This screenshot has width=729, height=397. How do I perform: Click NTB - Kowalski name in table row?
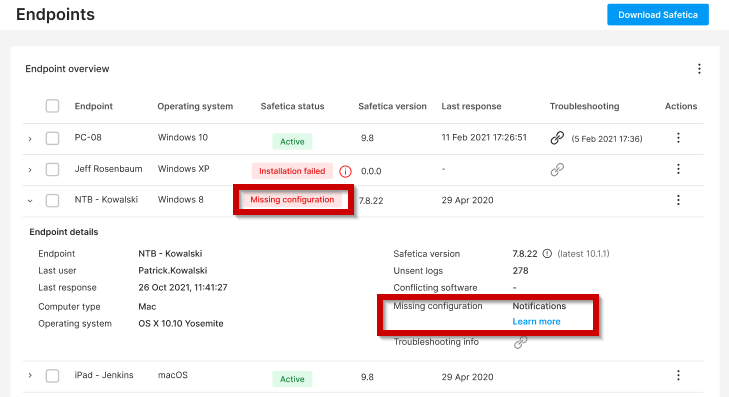(x=106, y=199)
